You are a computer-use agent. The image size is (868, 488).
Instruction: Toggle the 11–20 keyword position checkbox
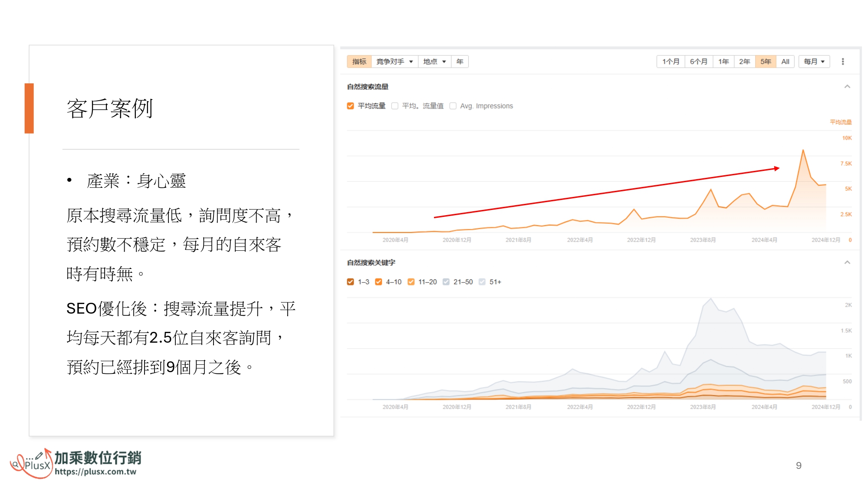[x=411, y=282]
